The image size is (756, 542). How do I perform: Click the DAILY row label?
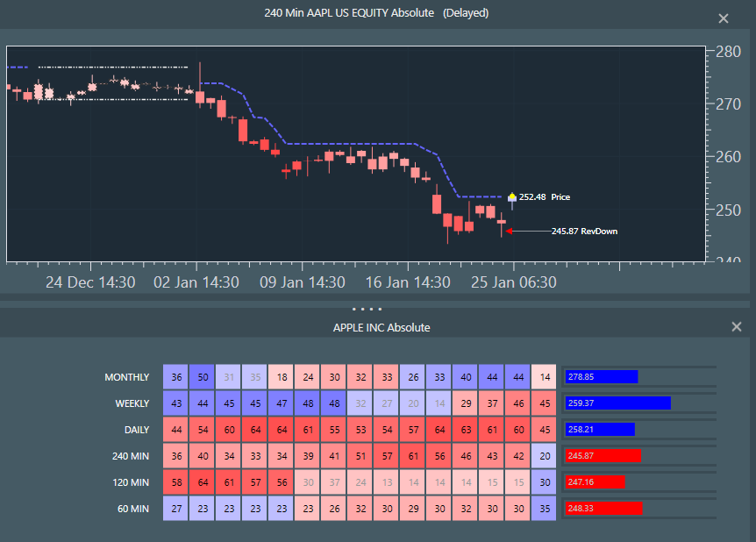tap(137, 430)
